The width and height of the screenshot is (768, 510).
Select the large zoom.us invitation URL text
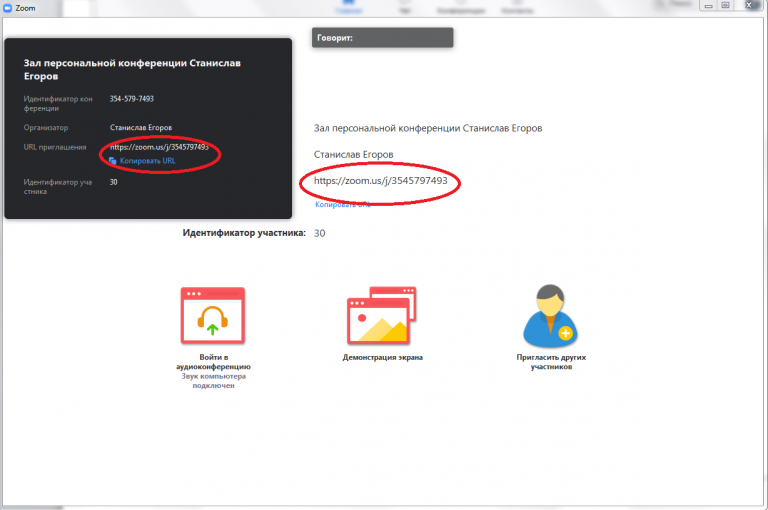(x=380, y=181)
